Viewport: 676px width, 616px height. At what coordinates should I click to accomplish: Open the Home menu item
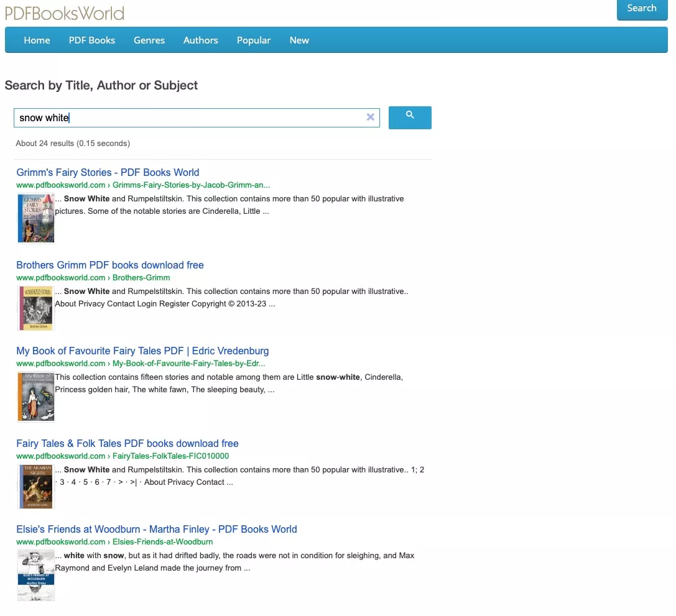(37, 40)
